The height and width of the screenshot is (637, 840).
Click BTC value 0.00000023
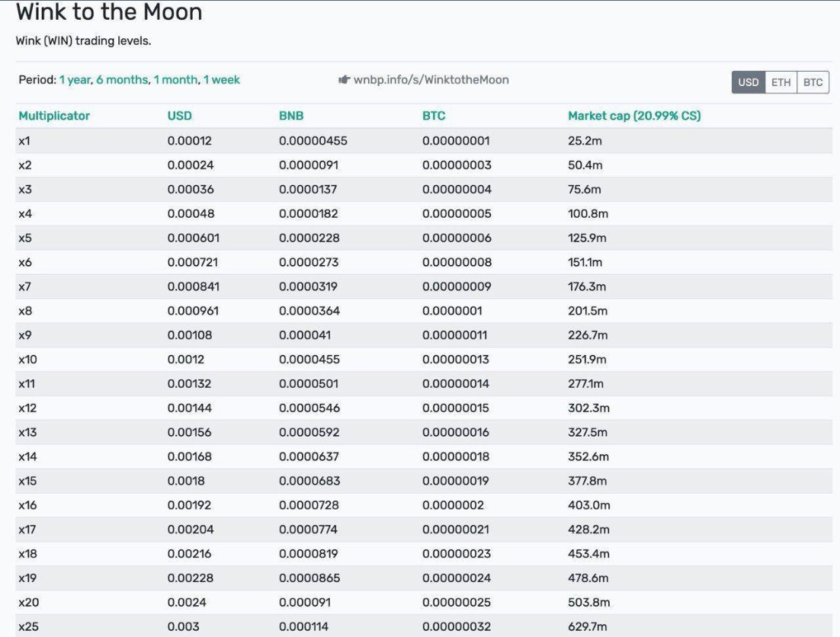pyautogui.click(x=457, y=553)
